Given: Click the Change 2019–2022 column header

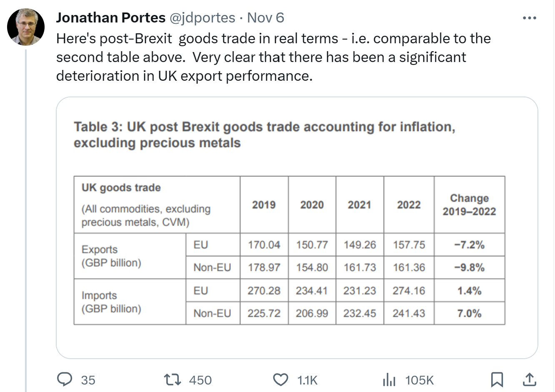Looking at the screenshot, I should 469,205.
